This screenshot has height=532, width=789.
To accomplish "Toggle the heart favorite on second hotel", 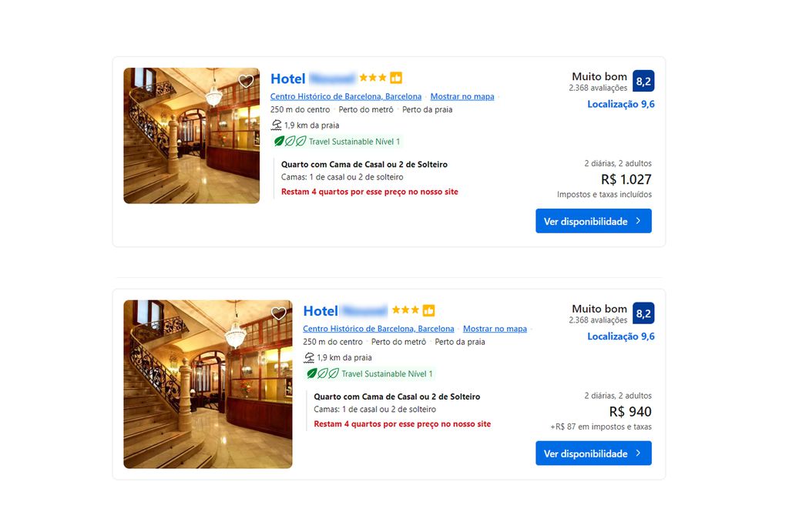I will pyautogui.click(x=279, y=314).
